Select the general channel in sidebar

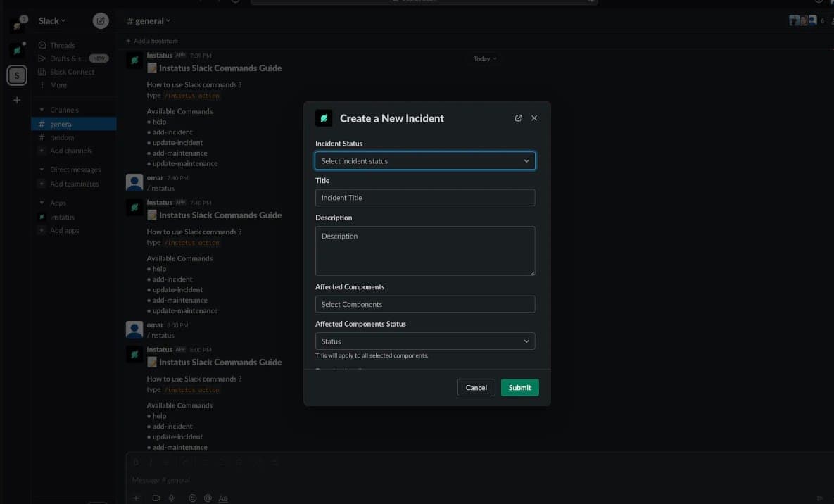(73, 124)
